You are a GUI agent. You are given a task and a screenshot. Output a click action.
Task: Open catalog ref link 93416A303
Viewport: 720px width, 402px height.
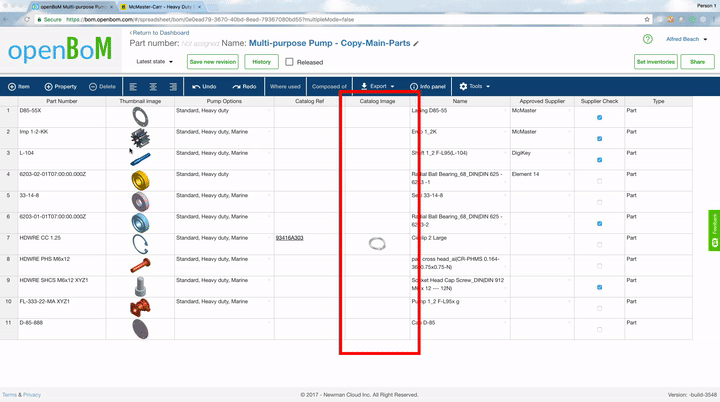289,238
